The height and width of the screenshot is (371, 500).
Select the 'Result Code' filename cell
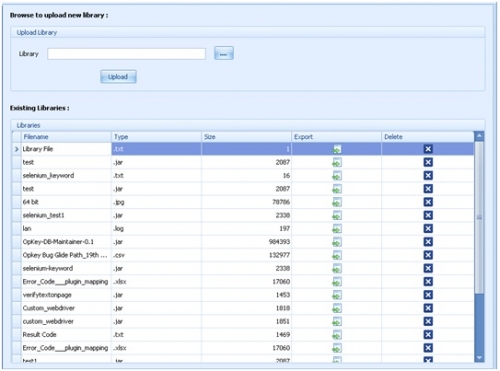tap(66, 335)
